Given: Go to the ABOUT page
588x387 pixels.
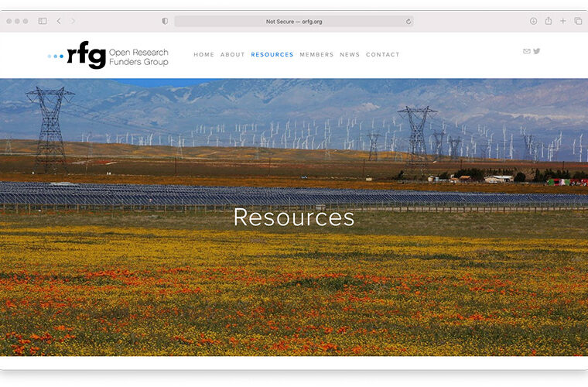Looking at the screenshot, I should click(x=233, y=54).
